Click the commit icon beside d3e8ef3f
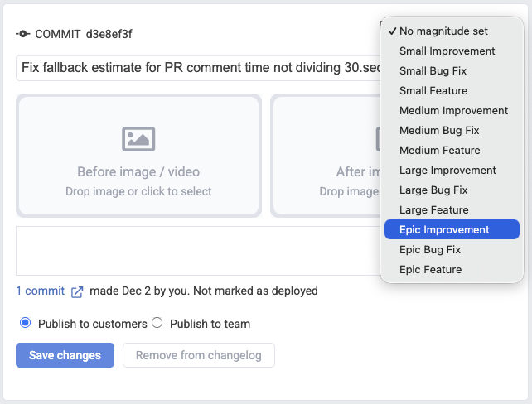The image size is (532, 404). (22, 34)
